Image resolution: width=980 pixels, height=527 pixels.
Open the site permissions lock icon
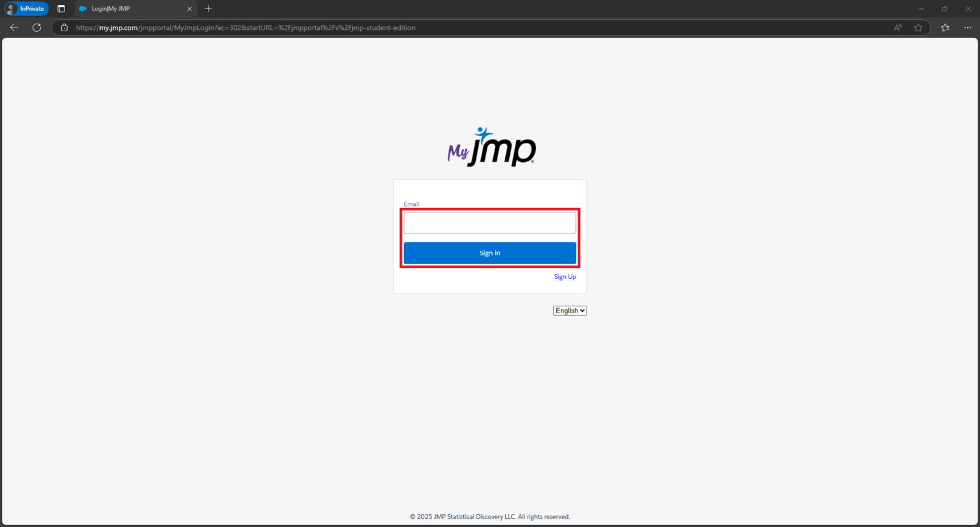[64, 27]
